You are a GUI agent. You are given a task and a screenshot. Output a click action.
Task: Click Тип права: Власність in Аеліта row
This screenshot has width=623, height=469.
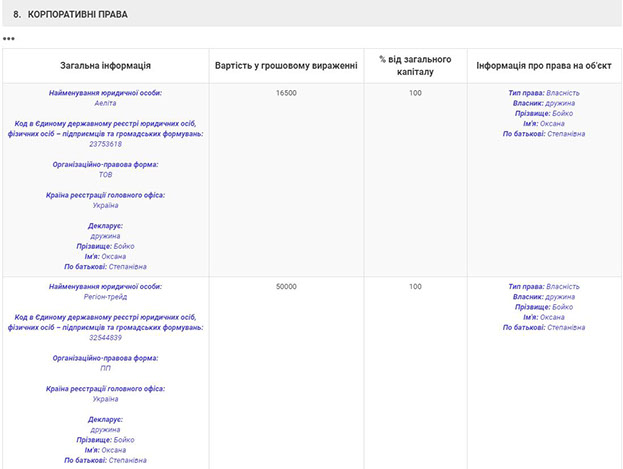pyautogui.click(x=543, y=92)
